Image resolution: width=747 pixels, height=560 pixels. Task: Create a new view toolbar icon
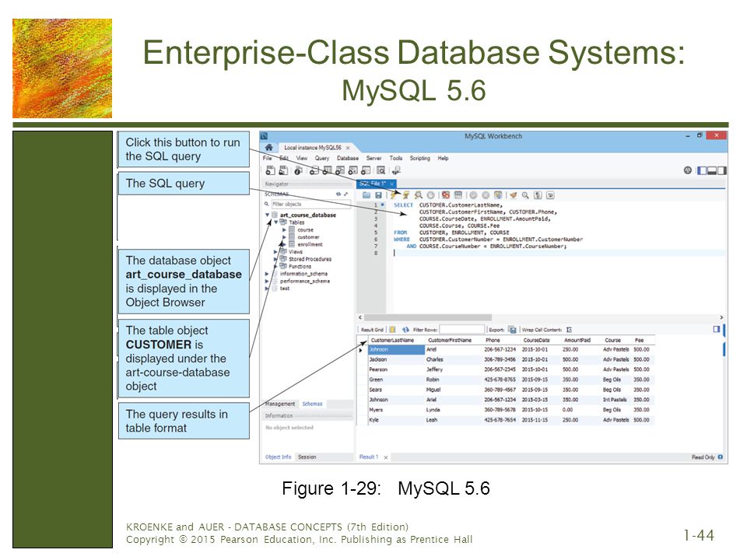(340, 170)
